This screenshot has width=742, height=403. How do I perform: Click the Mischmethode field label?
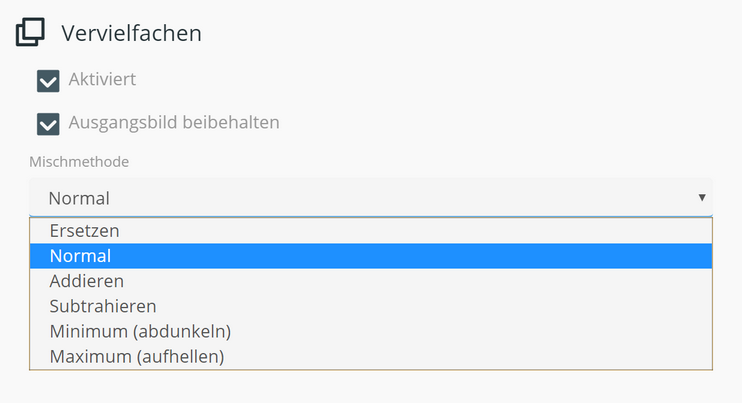tap(79, 161)
